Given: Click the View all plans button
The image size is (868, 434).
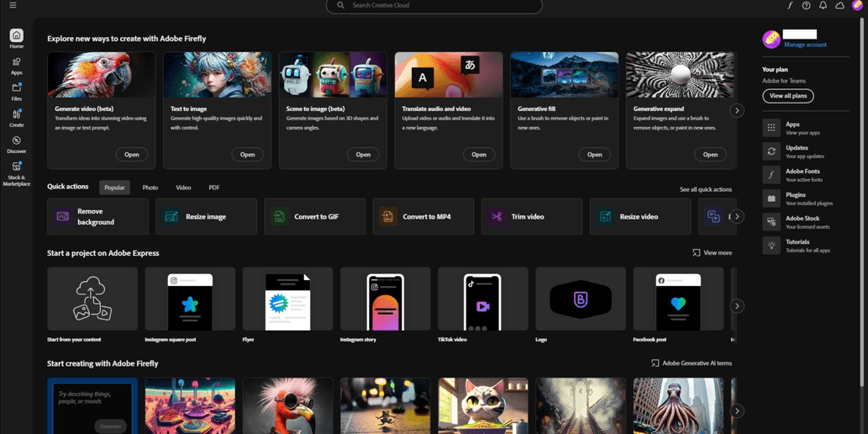Looking at the screenshot, I should (x=787, y=96).
